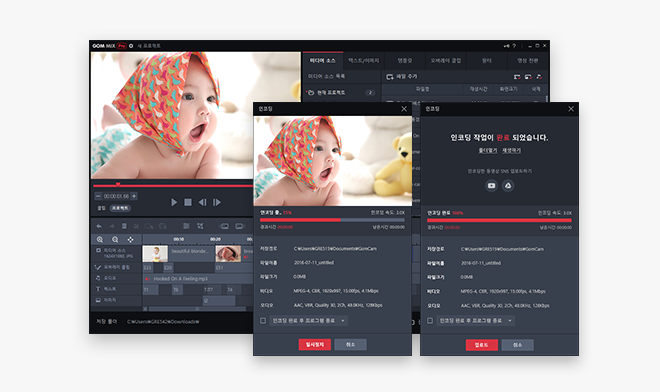The width and height of the screenshot is (660, 392).
Task: Switch to the 오버레이 클립 tab
Action: [x=446, y=61]
